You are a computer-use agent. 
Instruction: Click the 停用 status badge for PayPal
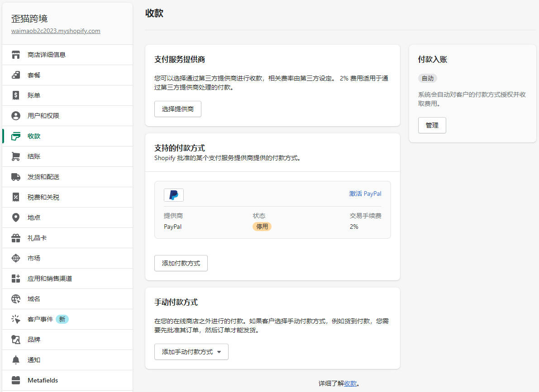[x=262, y=227]
